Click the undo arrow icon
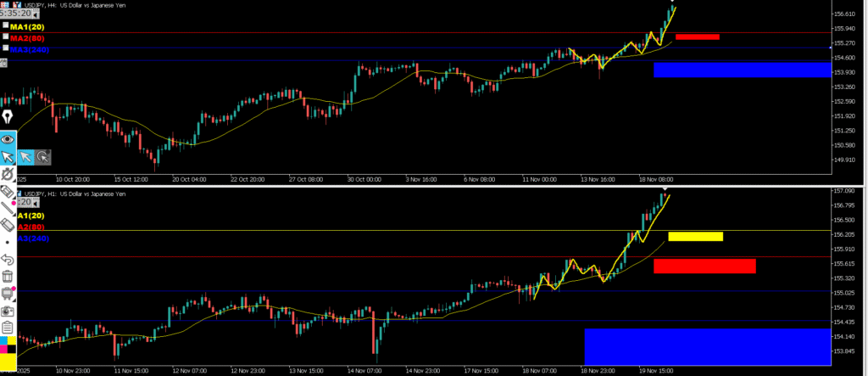The image size is (868, 376). tap(8, 259)
